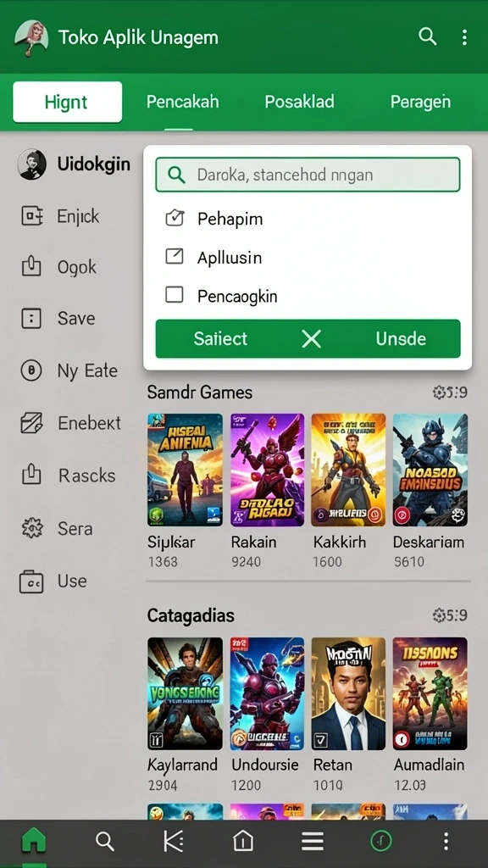Switch to the Posaklad tab
Image resolution: width=488 pixels, height=868 pixels.
tap(299, 102)
